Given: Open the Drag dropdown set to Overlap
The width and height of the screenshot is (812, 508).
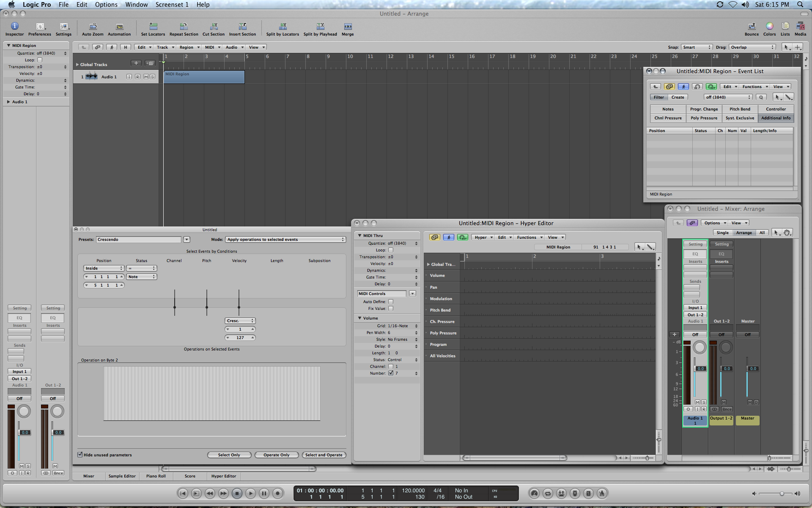Looking at the screenshot, I should pyautogui.click(x=752, y=47).
